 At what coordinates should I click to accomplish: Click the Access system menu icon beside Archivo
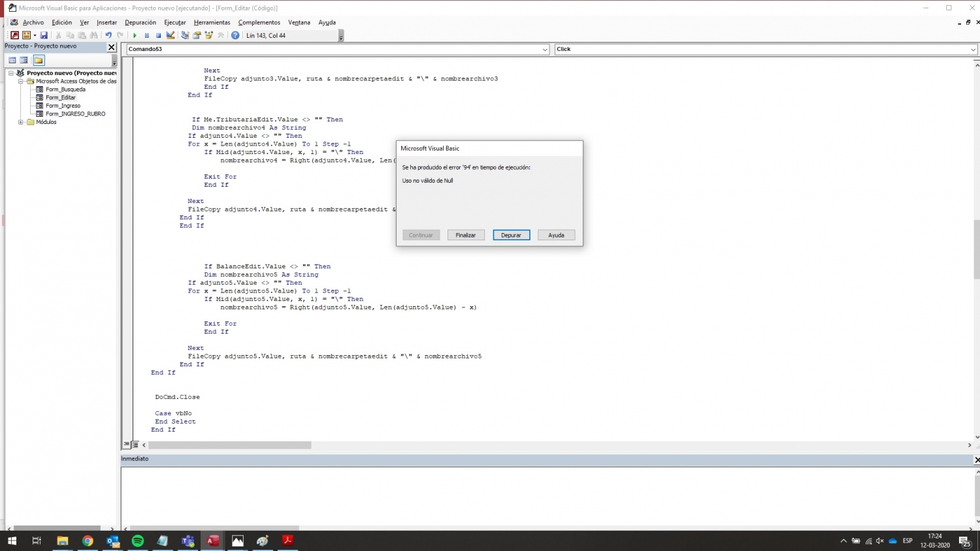[14, 22]
